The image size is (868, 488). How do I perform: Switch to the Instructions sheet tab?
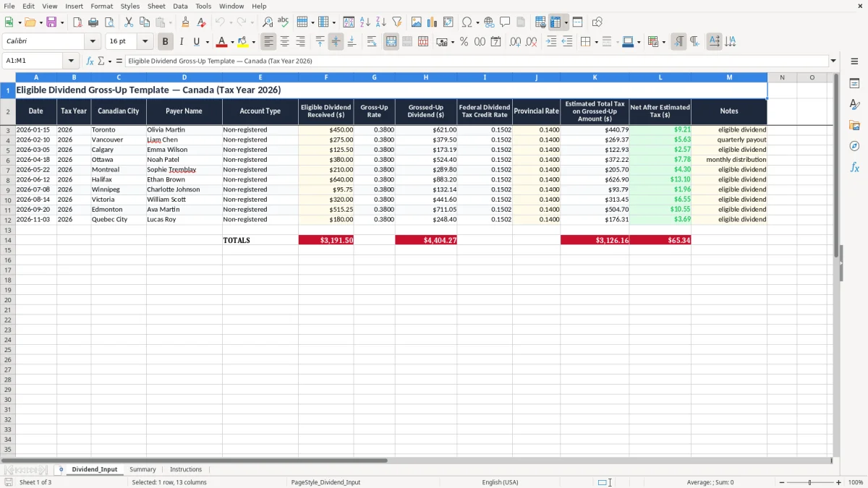click(186, 469)
